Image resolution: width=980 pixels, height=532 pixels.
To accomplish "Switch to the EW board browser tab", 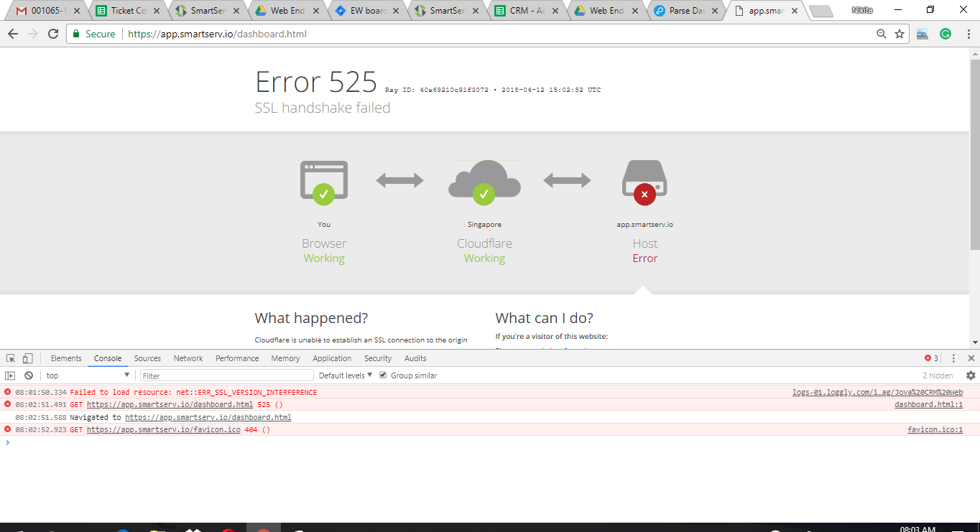I will pyautogui.click(x=367, y=11).
